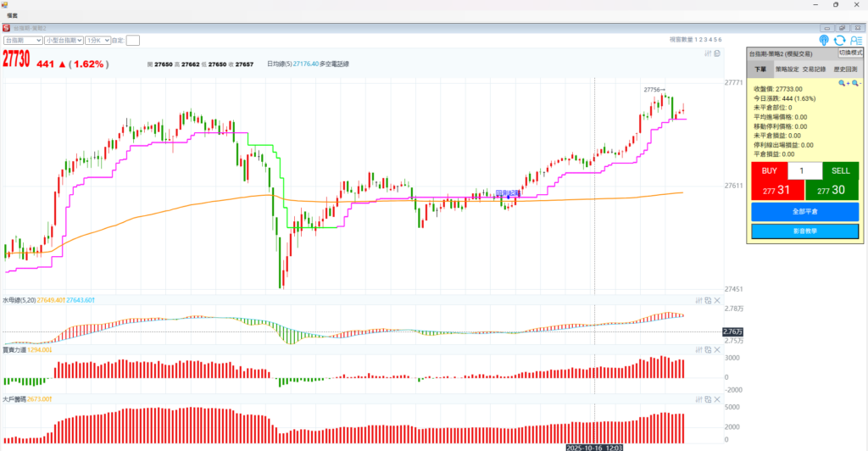
Task: Open settings sliders for 水母線 indicator panel
Action: [x=698, y=300]
